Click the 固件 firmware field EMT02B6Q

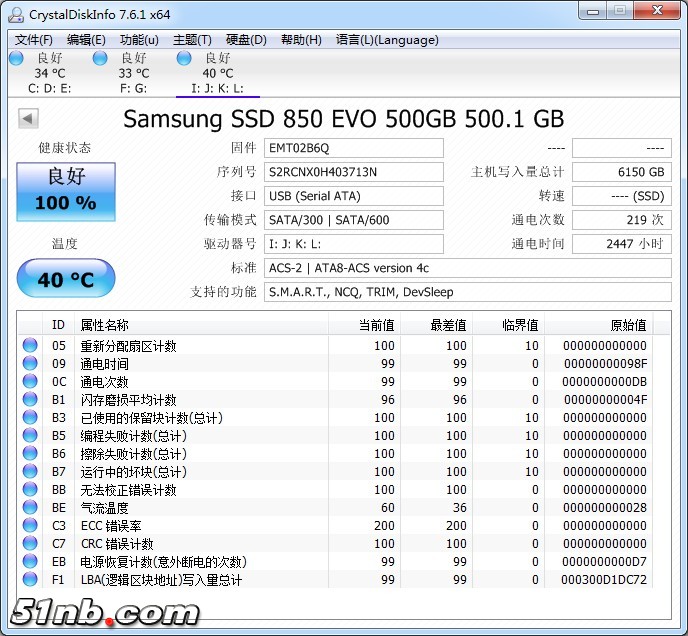[354, 148]
